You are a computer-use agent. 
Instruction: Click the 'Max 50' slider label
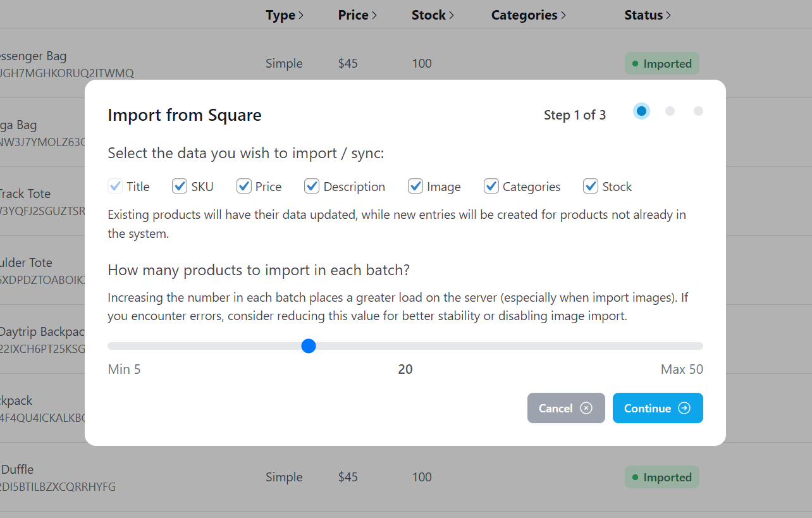(682, 369)
